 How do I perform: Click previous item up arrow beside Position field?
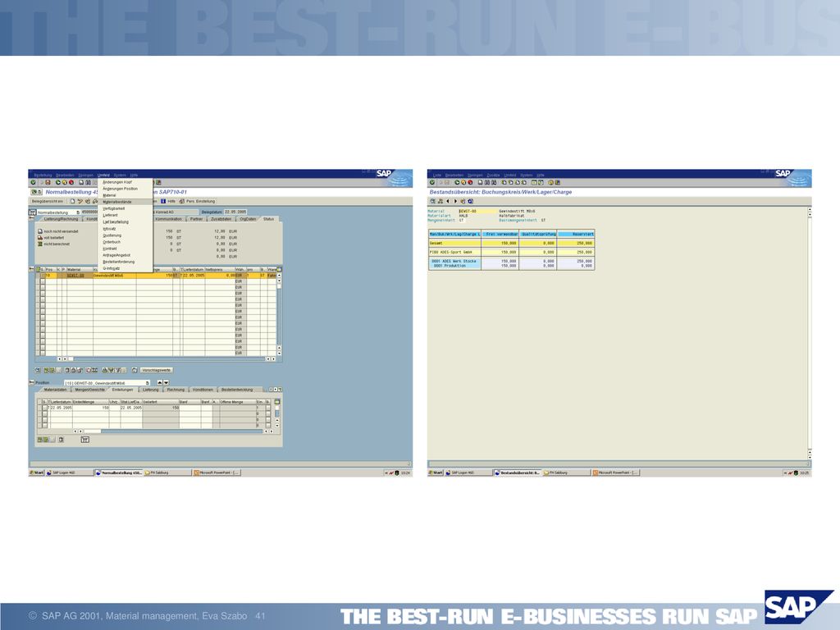point(160,383)
